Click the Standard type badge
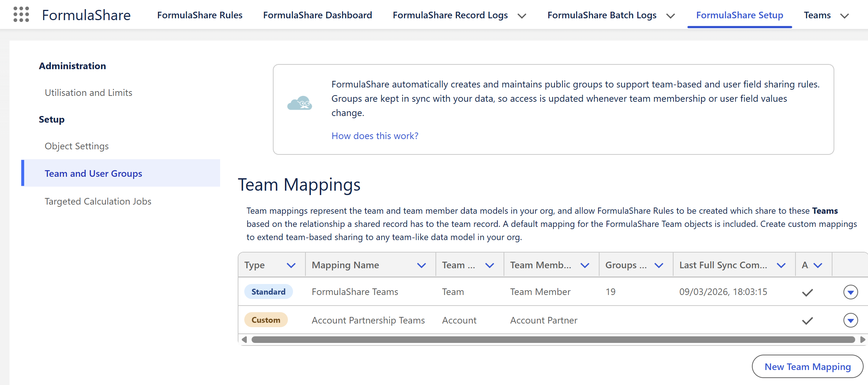This screenshot has height=385, width=868. [x=268, y=292]
